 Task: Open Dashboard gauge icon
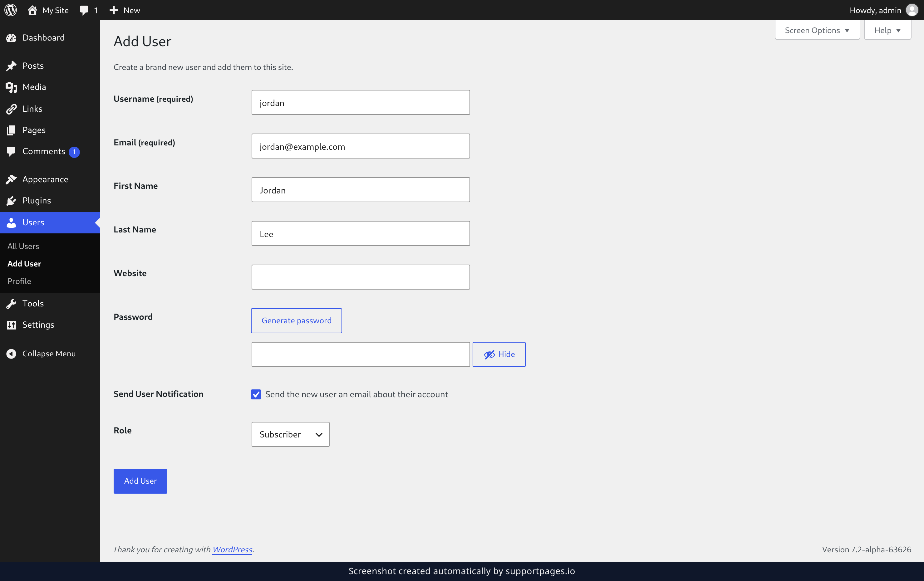pyautogui.click(x=11, y=37)
